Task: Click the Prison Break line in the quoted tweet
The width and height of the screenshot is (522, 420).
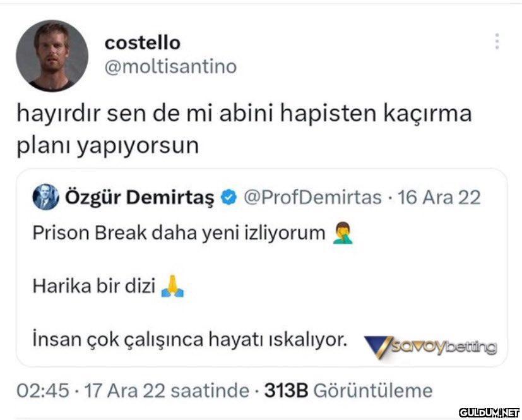Action: (178, 234)
